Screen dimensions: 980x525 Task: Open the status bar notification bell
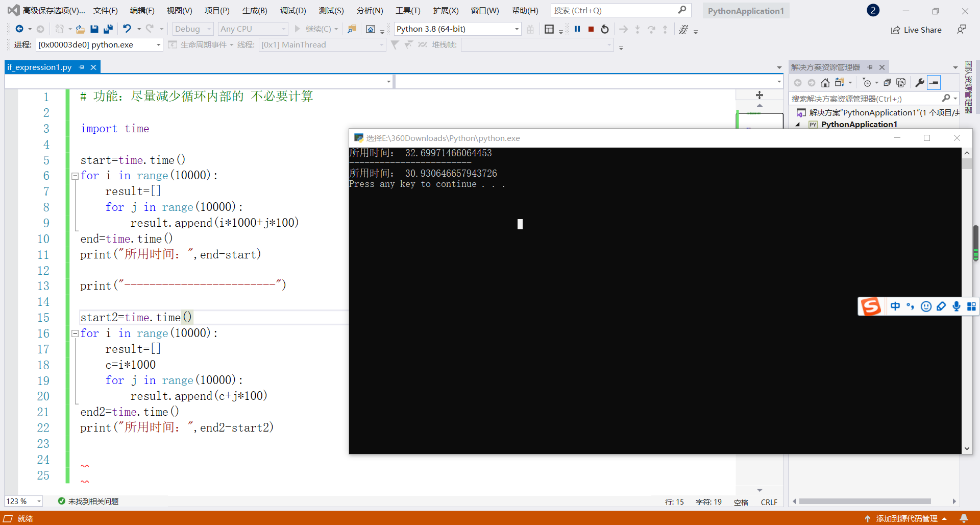tap(964, 518)
